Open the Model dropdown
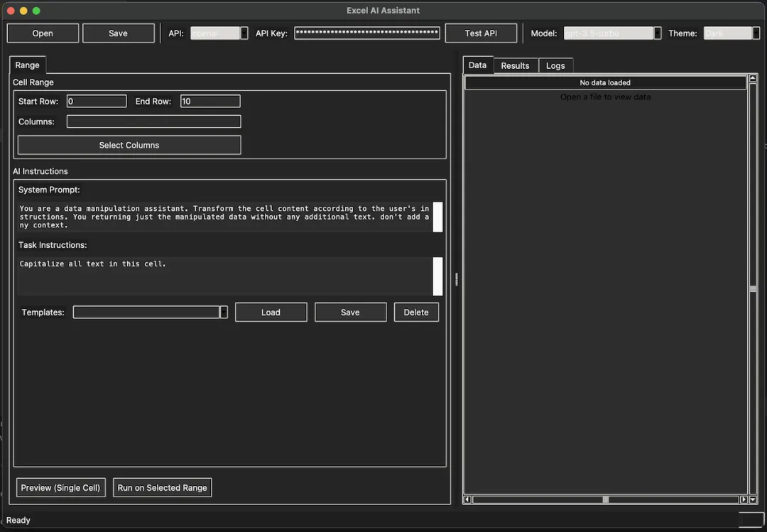 (612, 33)
